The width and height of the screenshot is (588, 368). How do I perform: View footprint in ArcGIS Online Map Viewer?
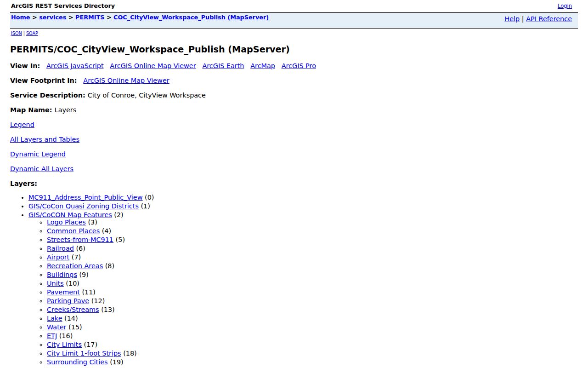click(126, 80)
